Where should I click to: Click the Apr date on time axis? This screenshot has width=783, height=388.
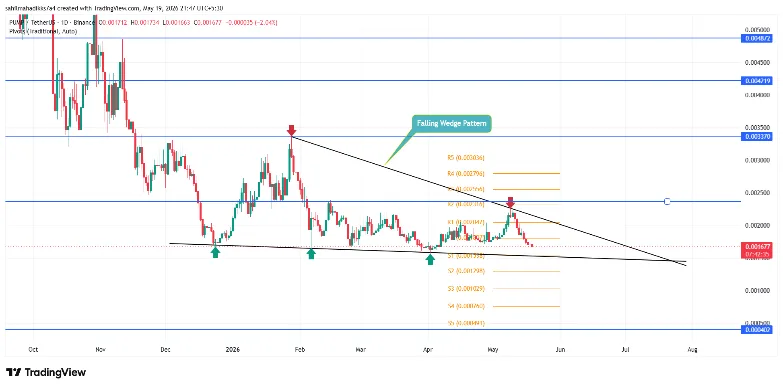tap(428, 350)
